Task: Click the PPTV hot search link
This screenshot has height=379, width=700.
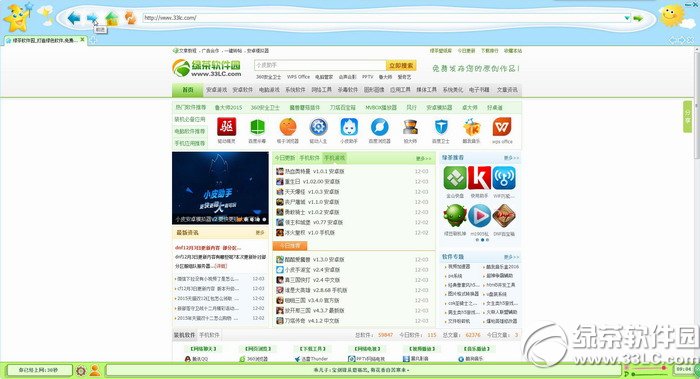Action: [367, 77]
